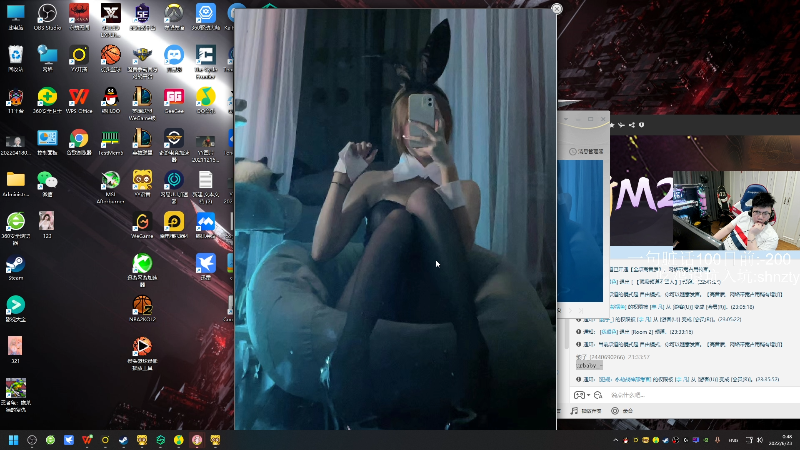Screen dimensions: 800x450
Task: Open the game controller menu in the chat box
Action: pos(581,395)
